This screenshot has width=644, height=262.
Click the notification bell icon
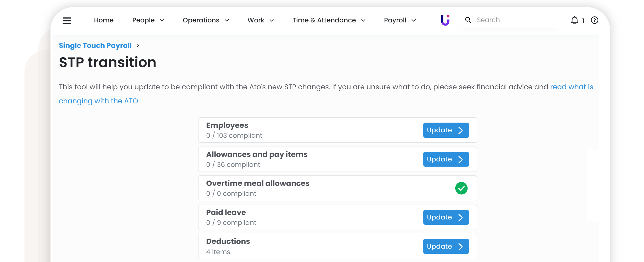pos(574,20)
